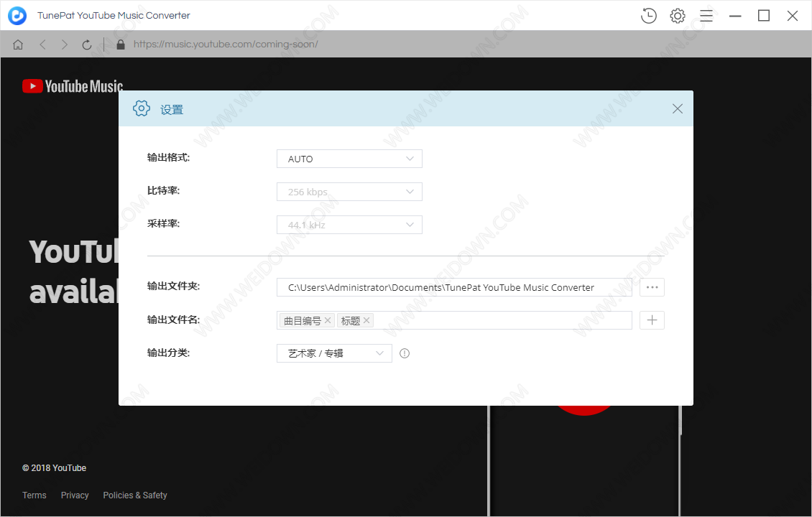This screenshot has height=517, width=812.
Task: Click the TunePat app logo
Action: click(x=17, y=16)
